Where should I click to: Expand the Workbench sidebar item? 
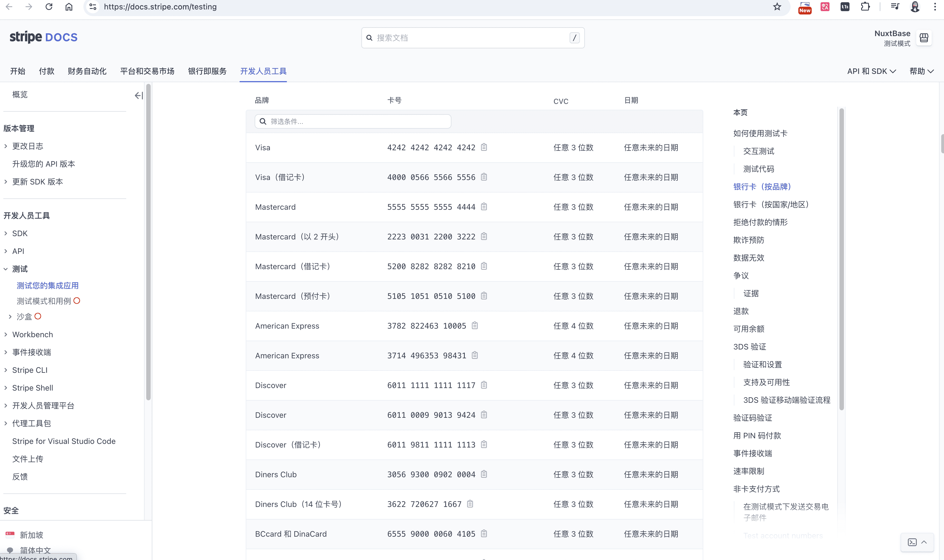pyautogui.click(x=6, y=335)
